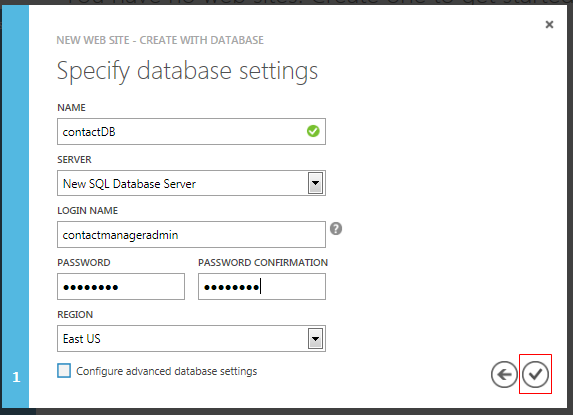Click the contactDB name field
This screenshot has height=415, width=573.
191,132
